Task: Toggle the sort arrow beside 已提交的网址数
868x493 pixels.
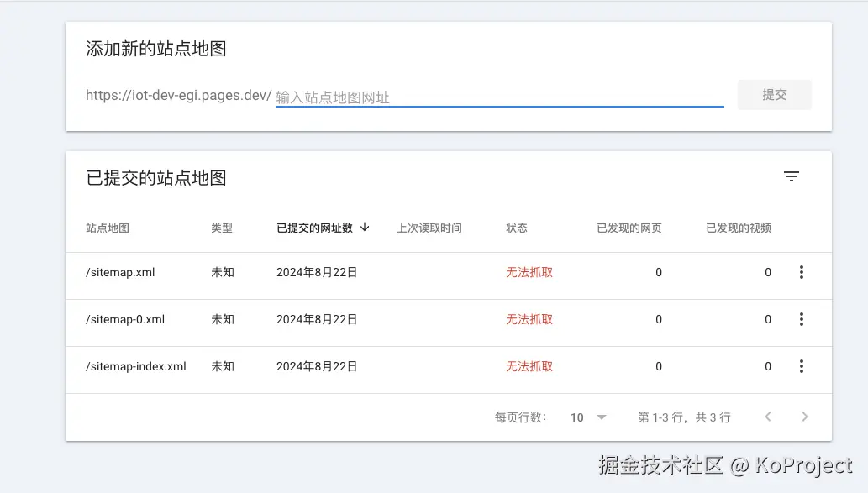Action: [x=365, y=228]
